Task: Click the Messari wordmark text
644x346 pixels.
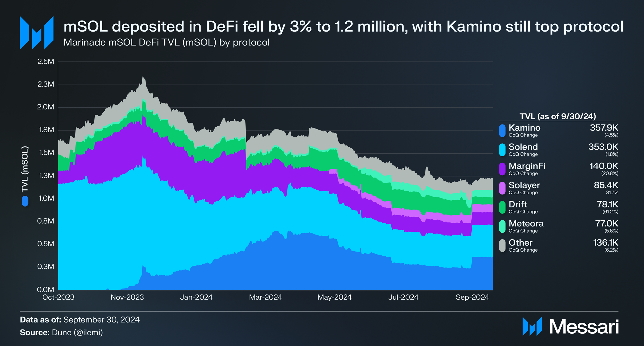Action: [584, 327]
